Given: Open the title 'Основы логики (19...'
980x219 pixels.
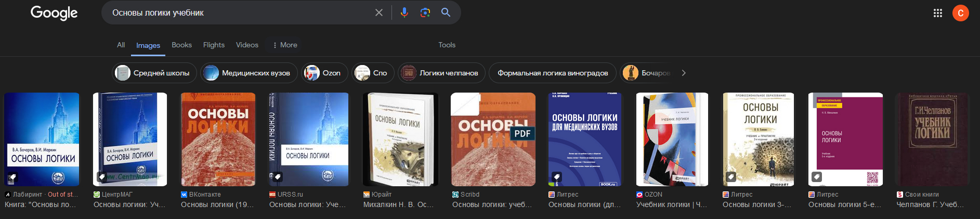Looking at the screenshot, I should pos(217,205).
